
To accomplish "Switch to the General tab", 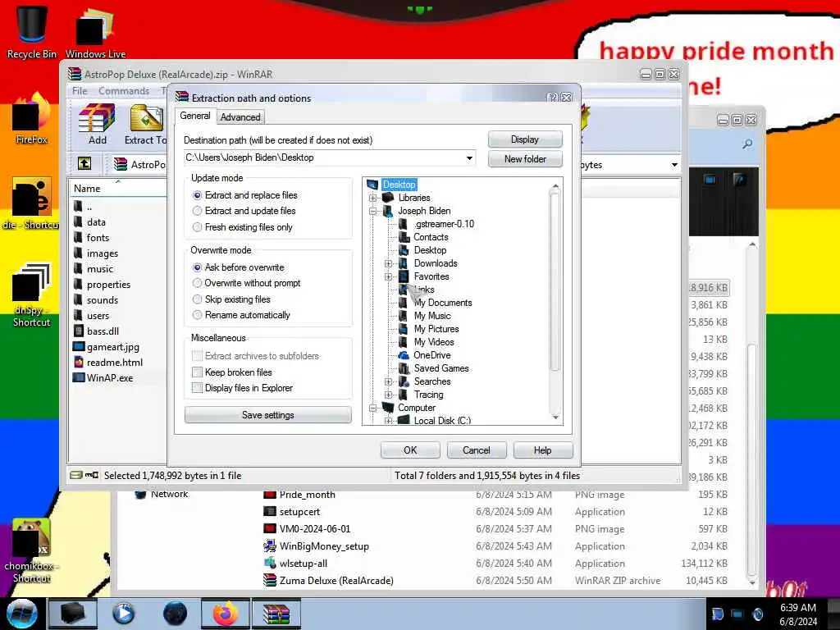I will 195,116.
